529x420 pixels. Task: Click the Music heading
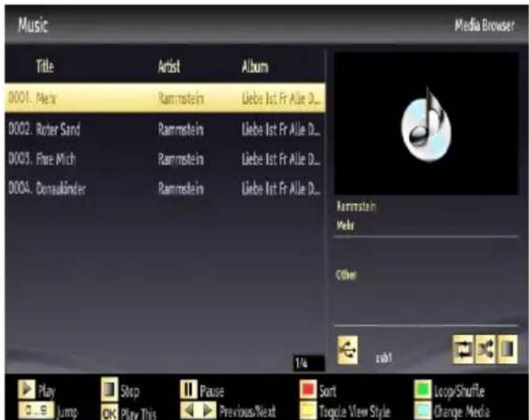tap(33, 25)
